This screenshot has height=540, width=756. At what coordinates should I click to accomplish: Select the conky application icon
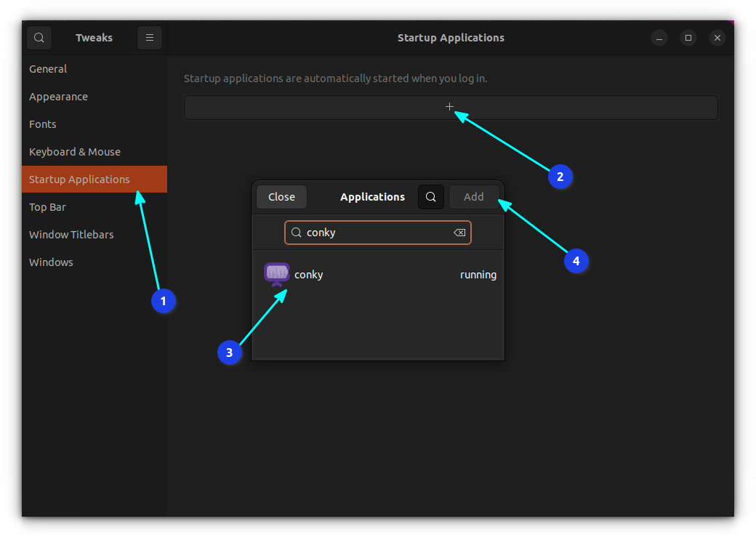click(276, 273)
